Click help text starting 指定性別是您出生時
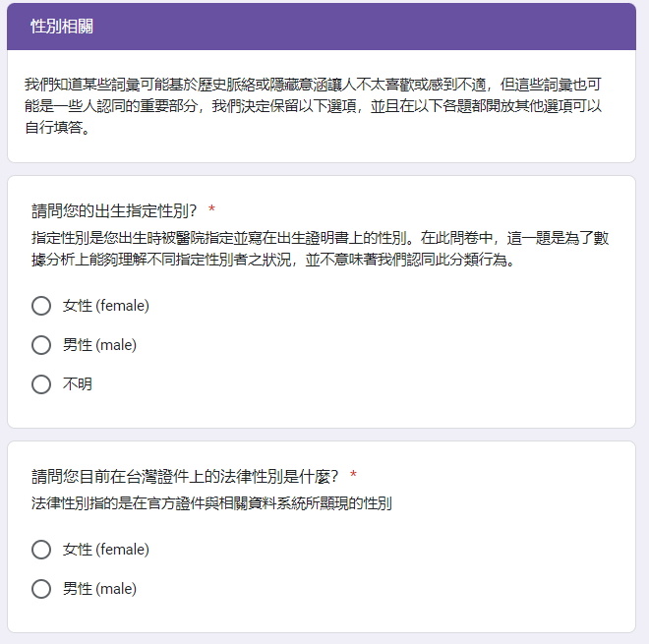The height and width of the screenshot is (644, 649). [x=320, y=249]
